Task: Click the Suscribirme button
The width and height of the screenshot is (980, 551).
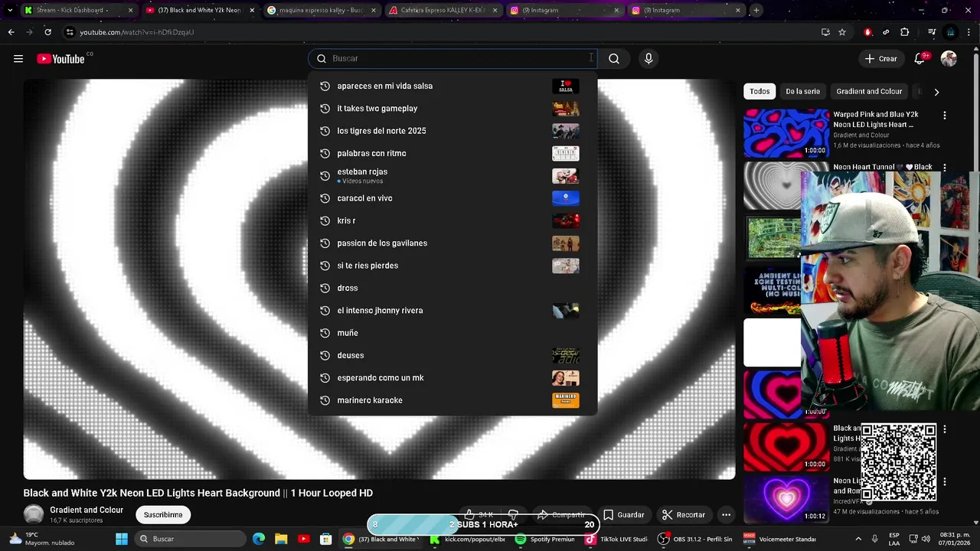Action: click(x=163, y=515)
